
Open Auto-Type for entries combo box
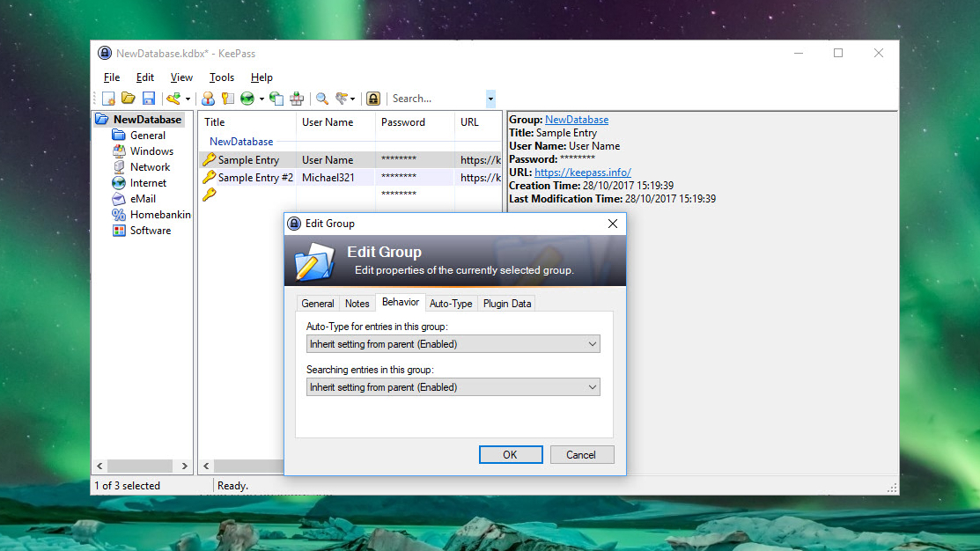[x=453, y=344]
